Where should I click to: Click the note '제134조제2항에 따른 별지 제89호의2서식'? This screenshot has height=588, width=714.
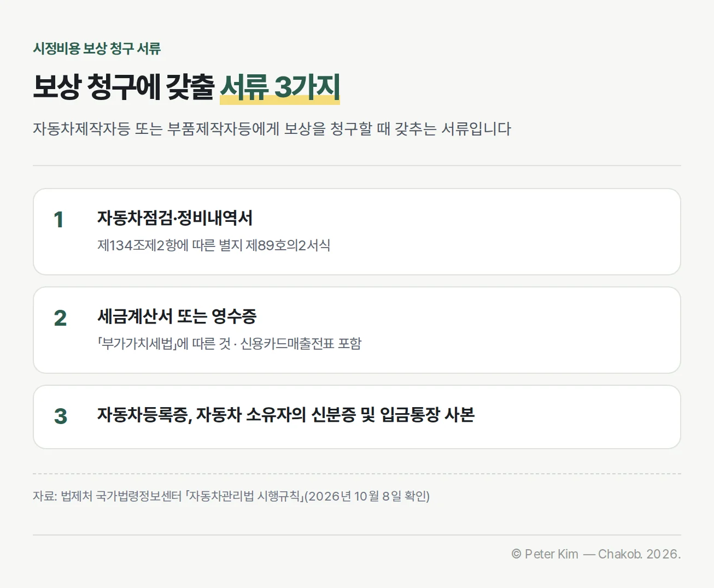[x=214, y=245]
